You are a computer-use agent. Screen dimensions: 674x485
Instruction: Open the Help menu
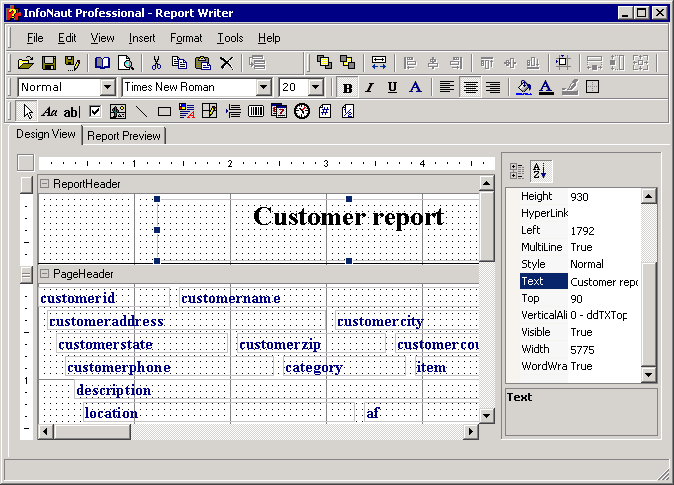[x=269, y=38]
